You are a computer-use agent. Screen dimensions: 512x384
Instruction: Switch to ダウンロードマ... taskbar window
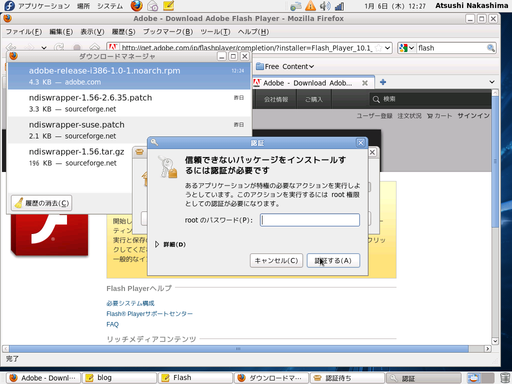[271, 378]
